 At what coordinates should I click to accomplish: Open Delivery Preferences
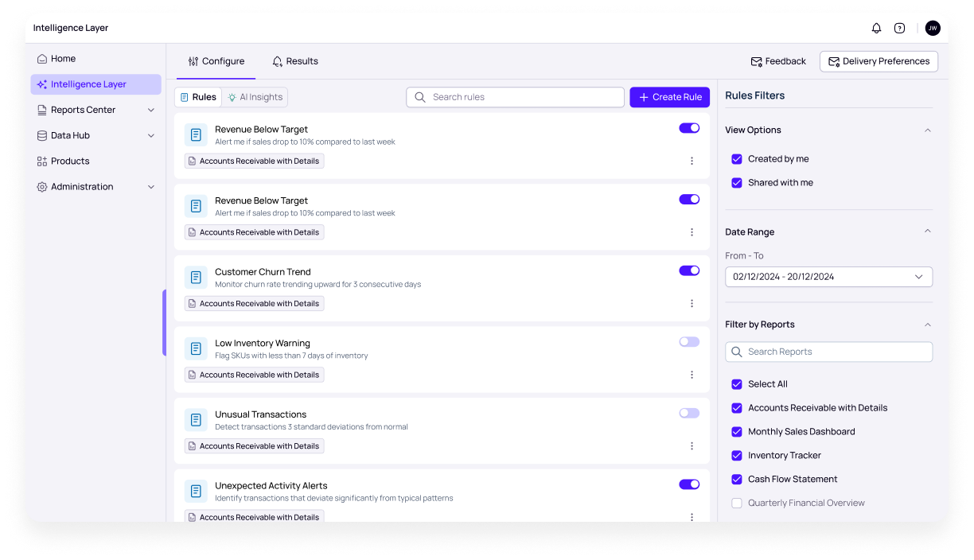tap(879, 61)
